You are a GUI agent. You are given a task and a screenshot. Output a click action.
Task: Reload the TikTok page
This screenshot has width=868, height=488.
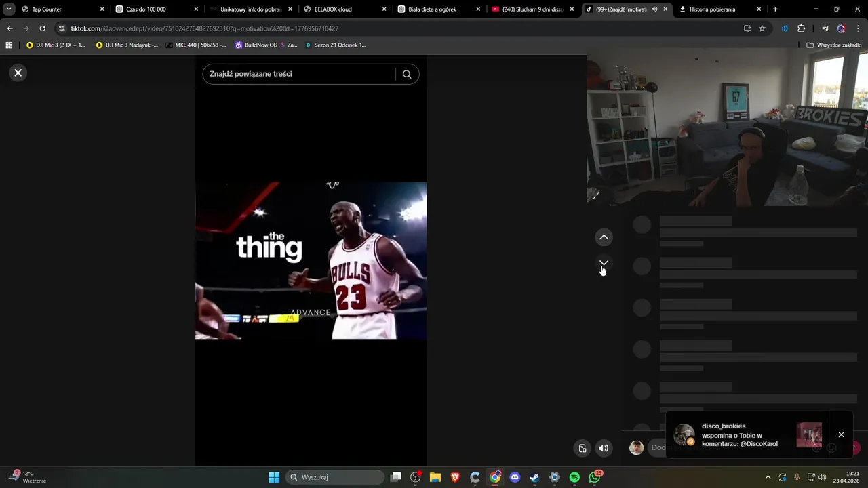tap(42, 28)
